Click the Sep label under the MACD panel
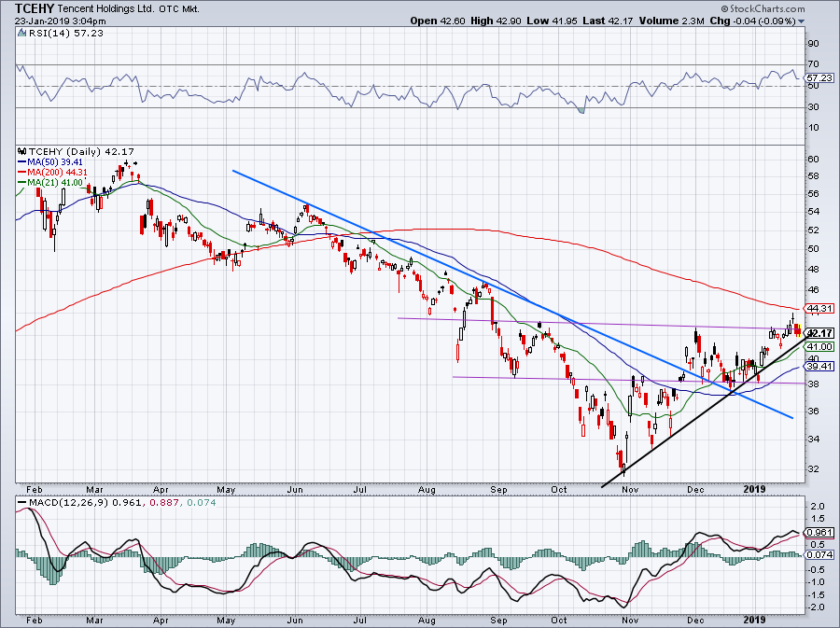 (498, 621)
